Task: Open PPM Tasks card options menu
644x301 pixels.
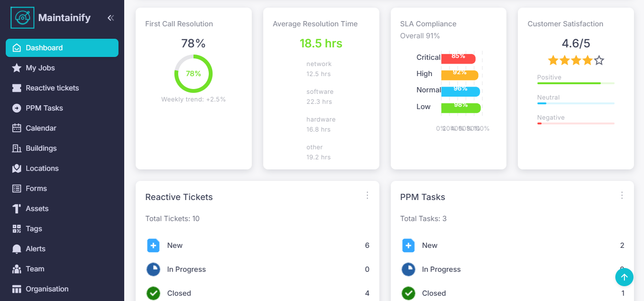Action: pos(622,195)
